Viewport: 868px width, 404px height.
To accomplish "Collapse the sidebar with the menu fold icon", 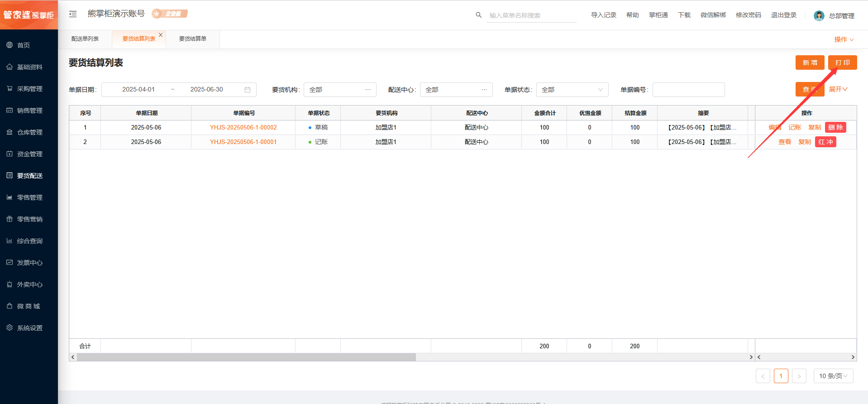I will click(x=73, y=14).
